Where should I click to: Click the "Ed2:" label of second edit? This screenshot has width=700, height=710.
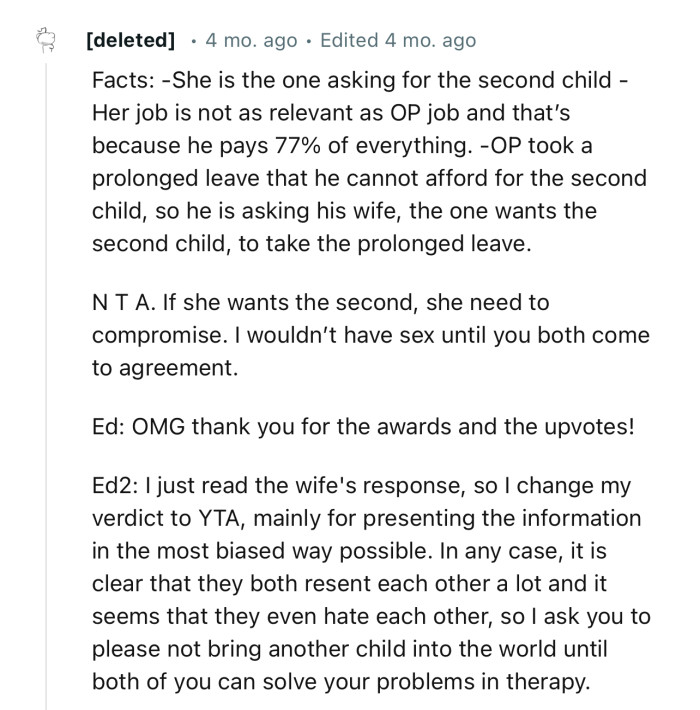[113, 485]
